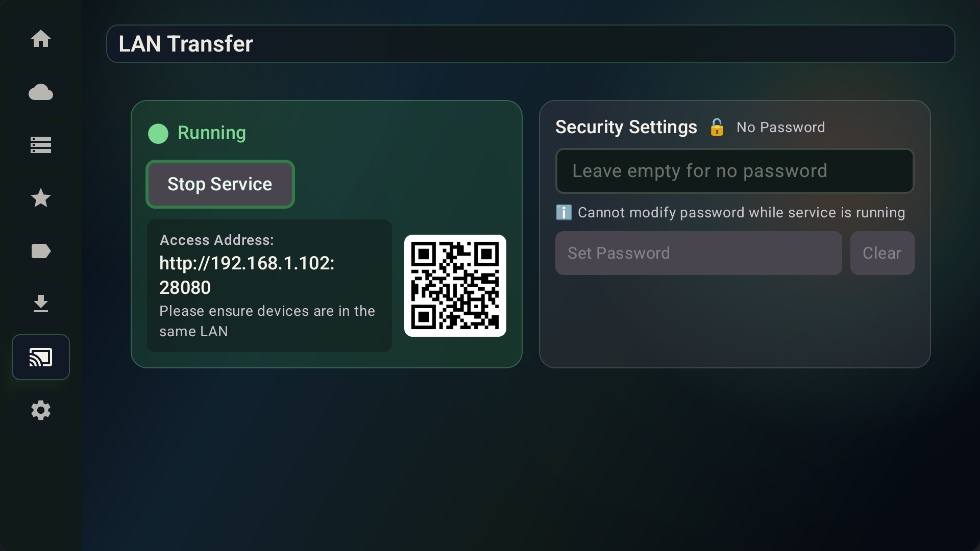Viewport: 980px width, 551px height.
Task: Stop the LAN transfer service
Action: [x=220, y=184]
